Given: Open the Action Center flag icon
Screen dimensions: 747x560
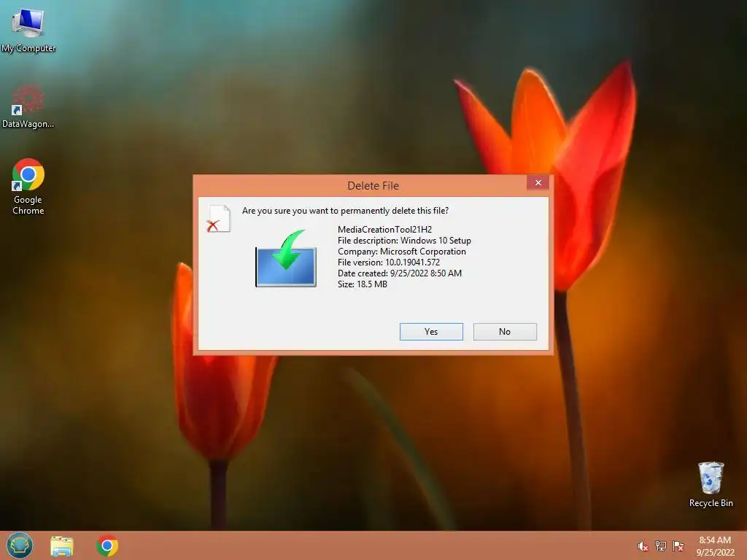Looking at the screenshot, I should [x=678, y=545].
